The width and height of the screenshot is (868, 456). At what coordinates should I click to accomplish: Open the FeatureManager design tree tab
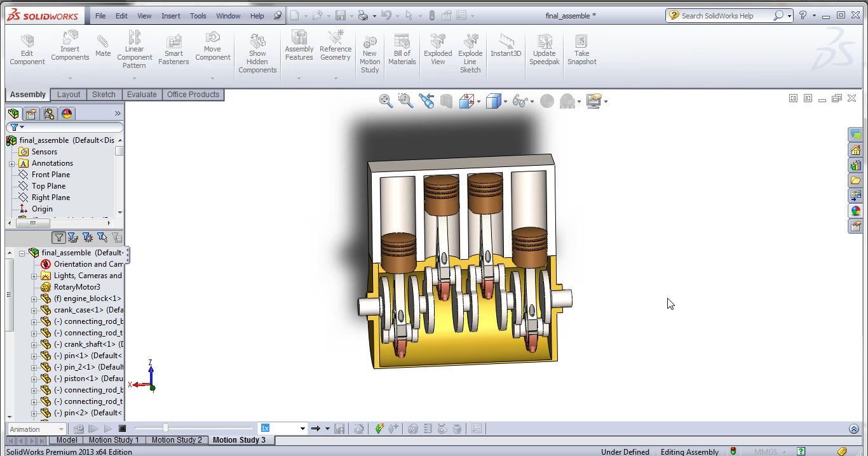[13, 114]
